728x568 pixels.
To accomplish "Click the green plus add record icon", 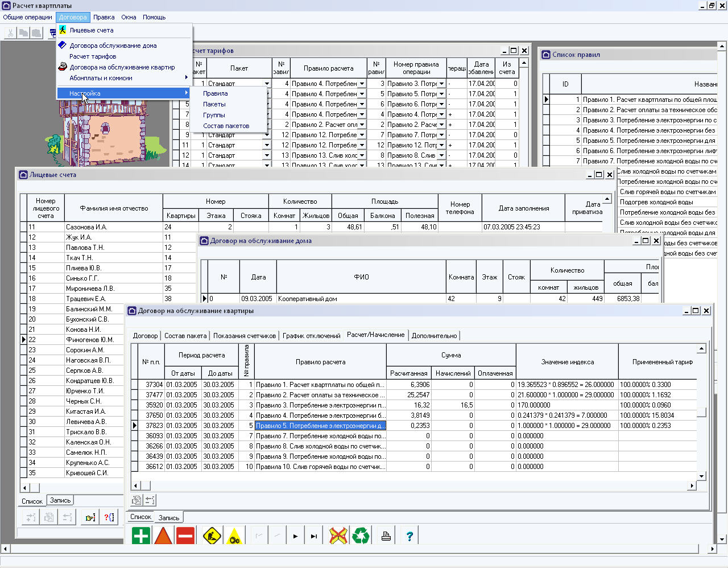I will 141,536.
